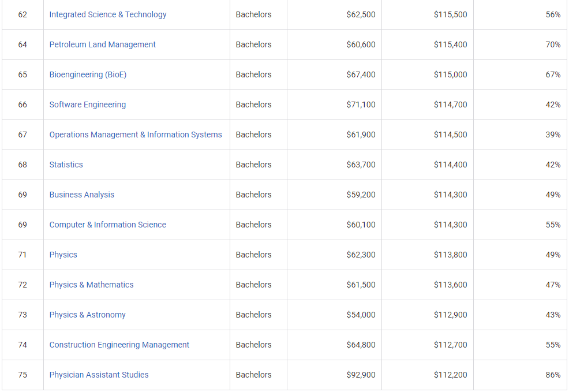Select Construction Engineering Management link
569x392 pixels.
coord(119,345)
